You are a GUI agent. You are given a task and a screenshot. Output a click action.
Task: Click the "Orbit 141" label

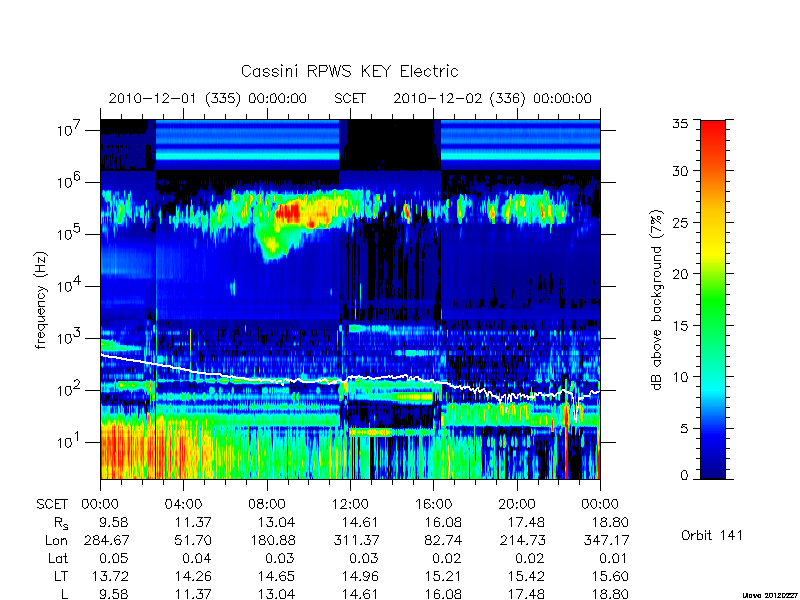click(x=712, y=536)
